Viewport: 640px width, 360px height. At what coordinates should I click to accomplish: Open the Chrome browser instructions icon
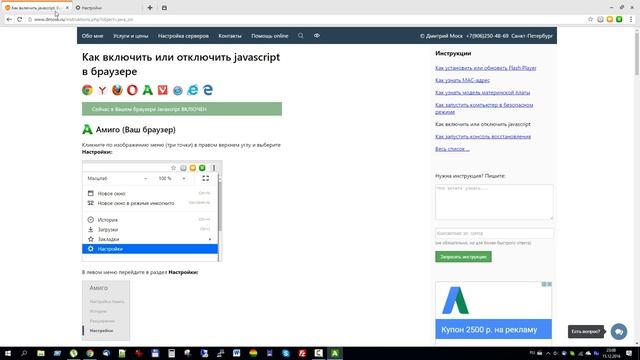[x=87, y=90]
